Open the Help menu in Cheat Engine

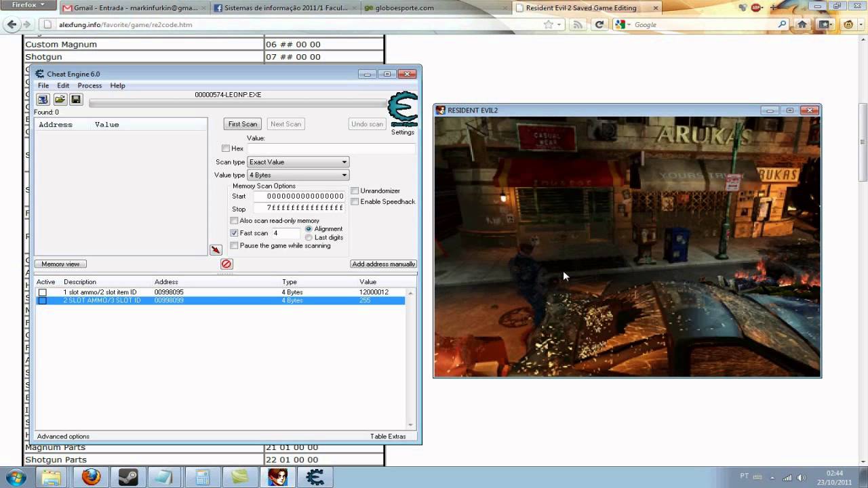(118, 85)
